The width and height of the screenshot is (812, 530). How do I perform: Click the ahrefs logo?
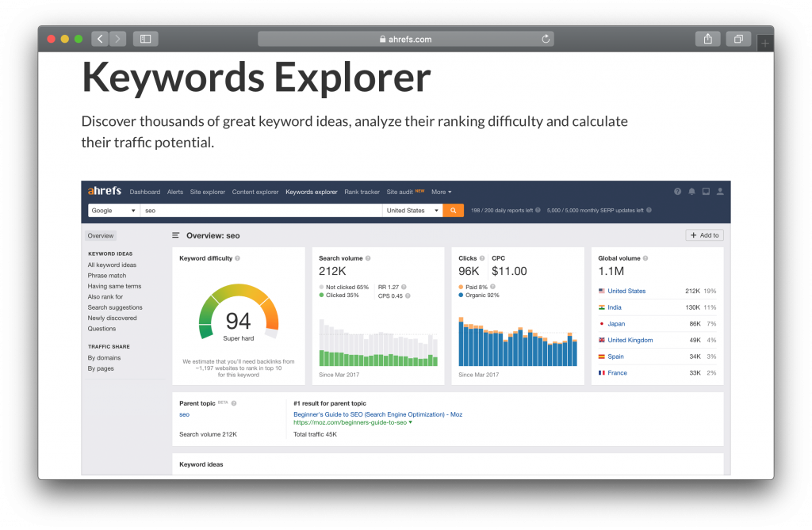tap(105, 191)
